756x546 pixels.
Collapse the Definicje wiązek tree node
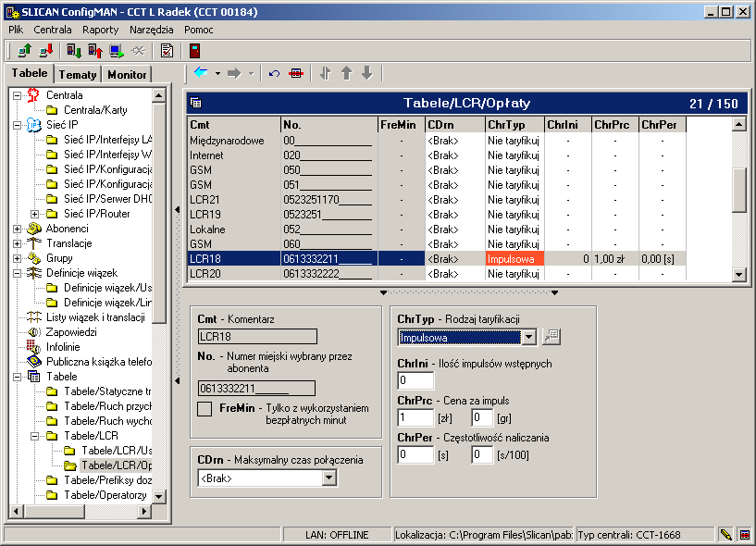18,273
